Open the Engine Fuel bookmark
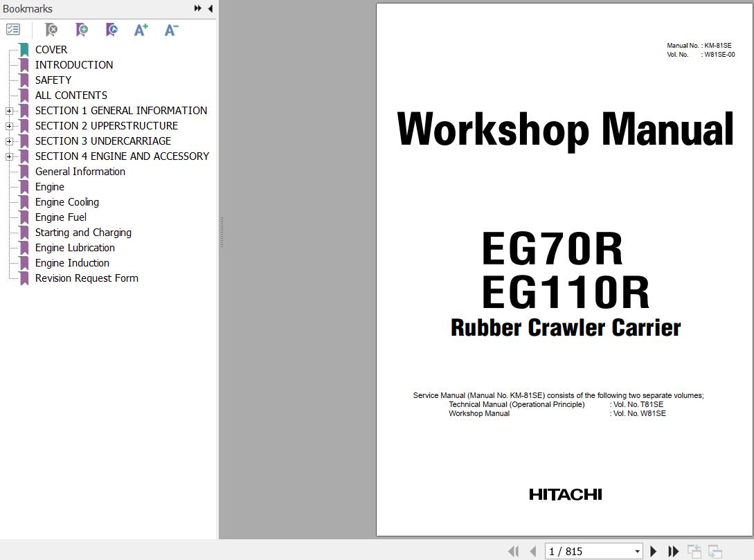 (61, 217)
